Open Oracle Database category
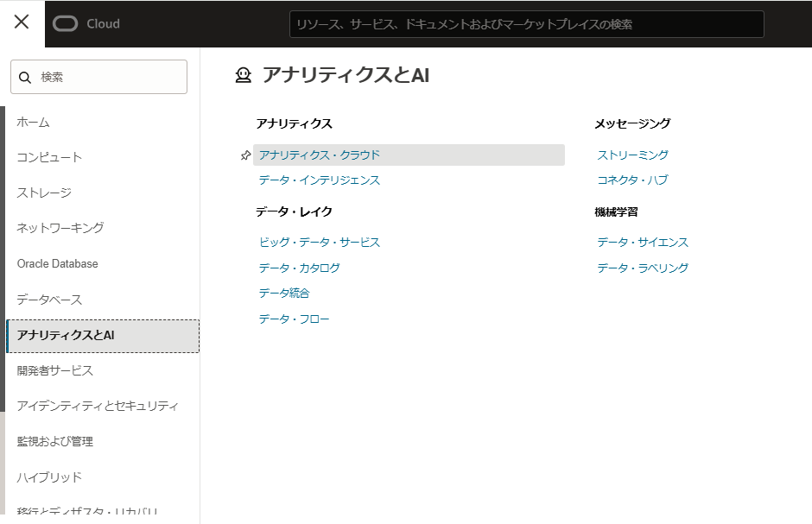The width and height of the screenshot is (812, 524). (58, 264)
